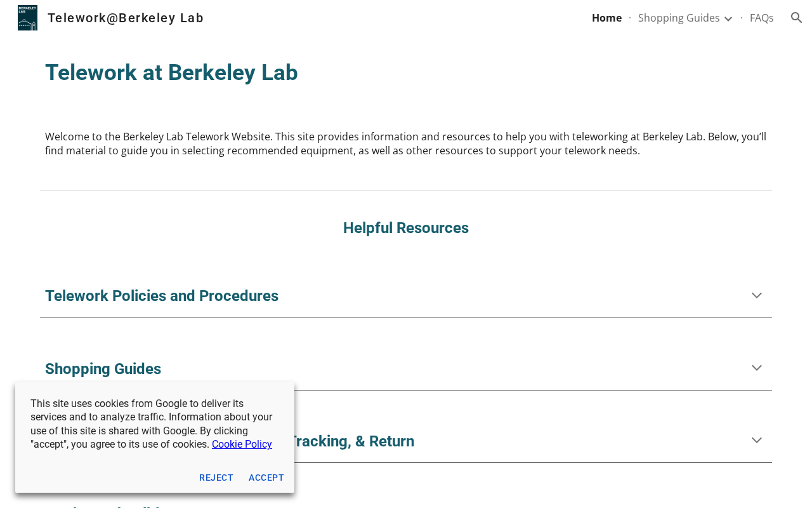This screenshot has width=812, height=508.
Task: Click the Helpful Resources heading
Action: (406, 228)
